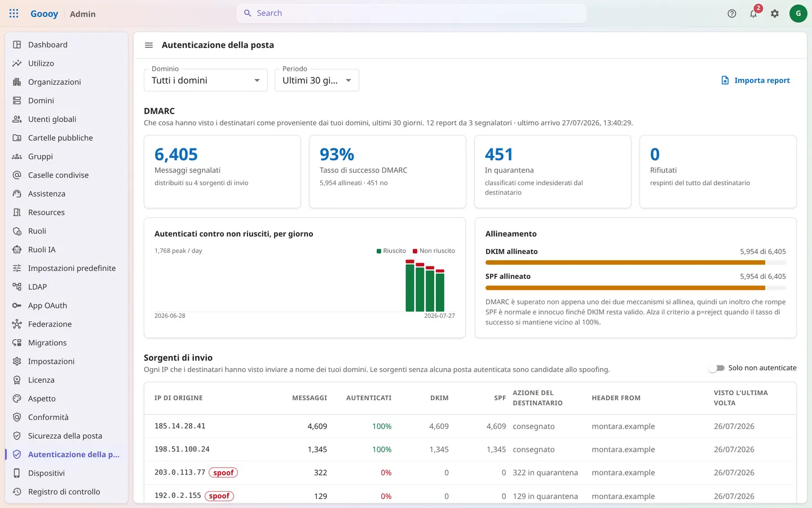Click the spoof badge for 203.0.113.77
Image resolution: width=812 pixels, height=508 pixels.
point(223,473)
